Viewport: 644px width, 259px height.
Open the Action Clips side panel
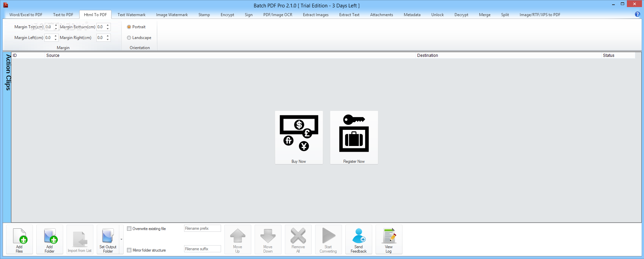point(8,72)
